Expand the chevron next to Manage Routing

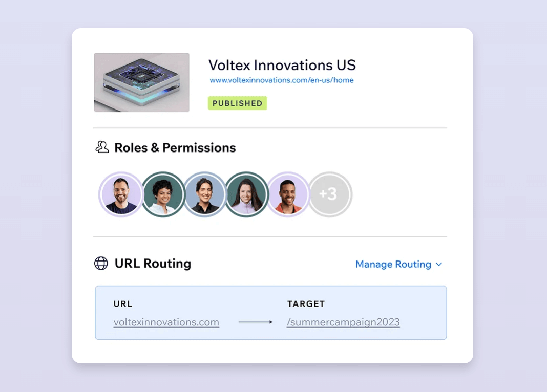[x=439, y=265]
